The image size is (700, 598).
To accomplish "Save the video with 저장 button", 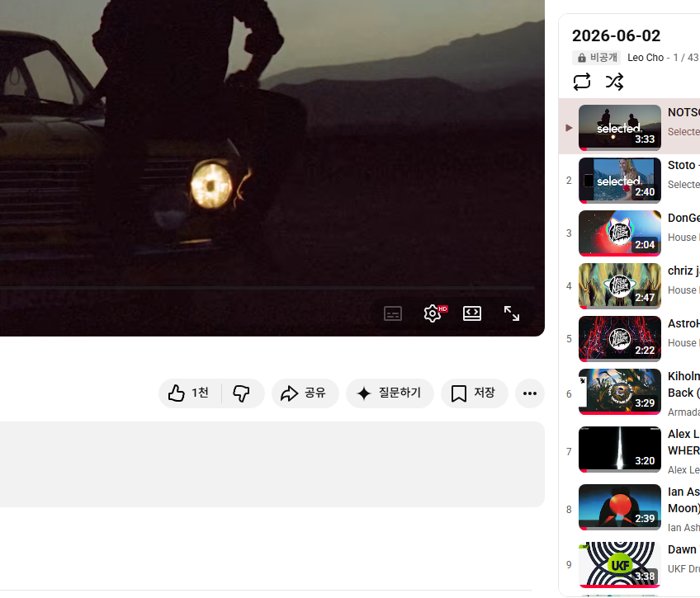I will pyautogui.click(x=474, y=393).
